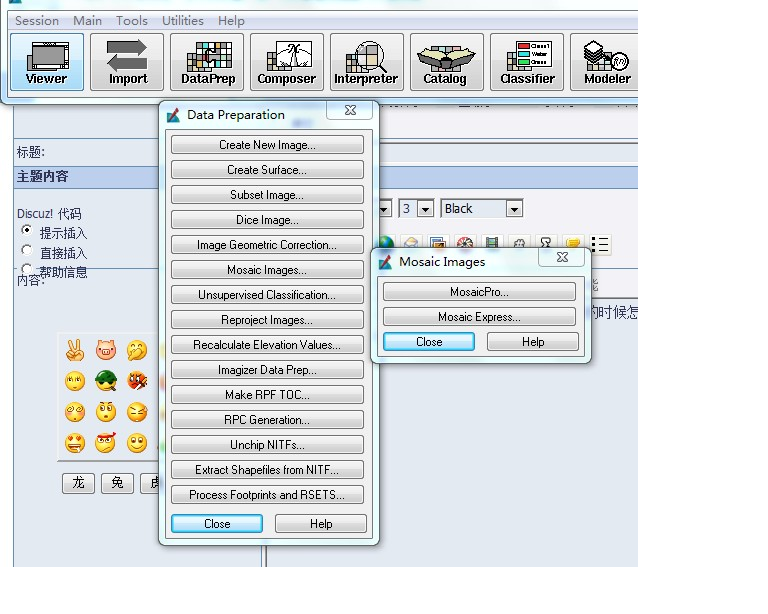Insert the hand-over-mouth emoticon

click(137, 350)
